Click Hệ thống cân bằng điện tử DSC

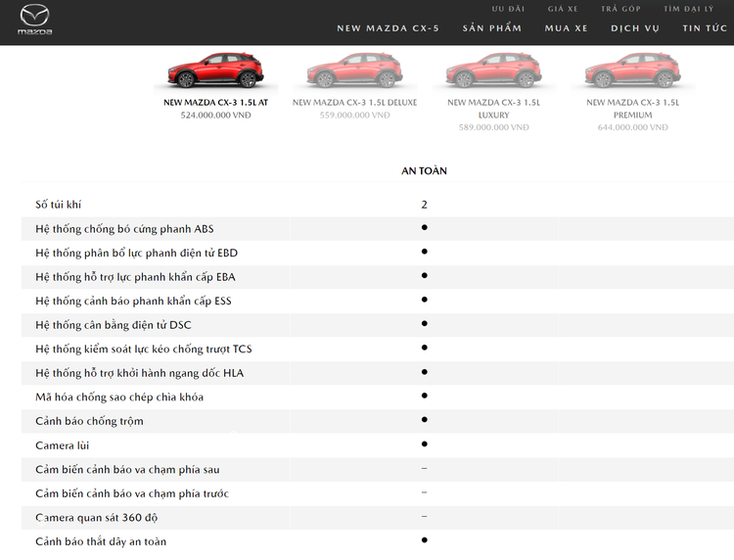pyautogui.click(x=114, y=325)
